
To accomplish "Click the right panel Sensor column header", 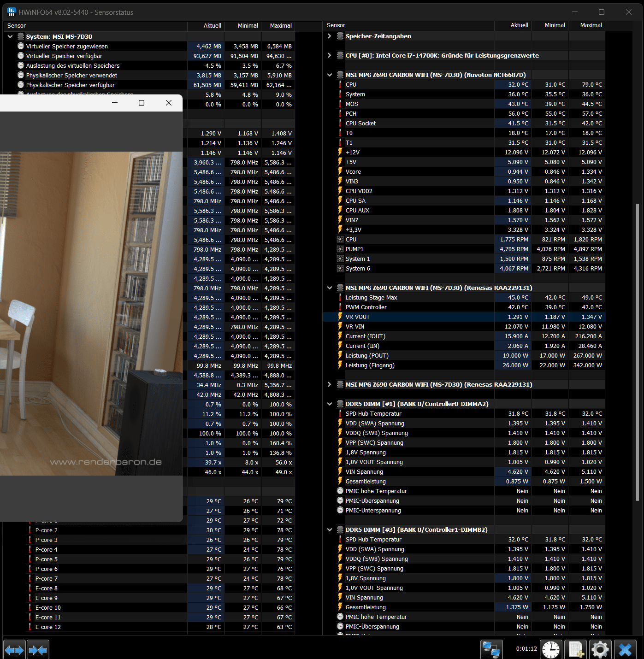I will [409, 25].
